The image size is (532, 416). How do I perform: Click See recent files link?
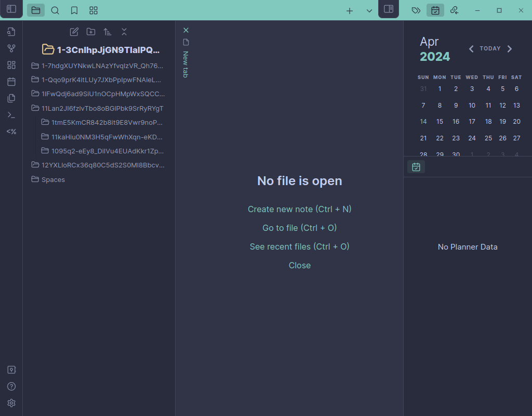(299, 246)
